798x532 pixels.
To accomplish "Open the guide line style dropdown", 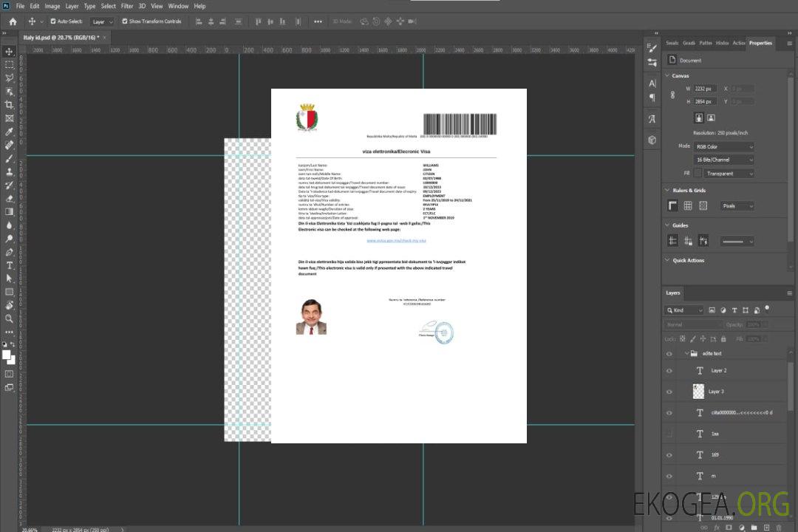I will pyautogui.click(x=737, y=242).
